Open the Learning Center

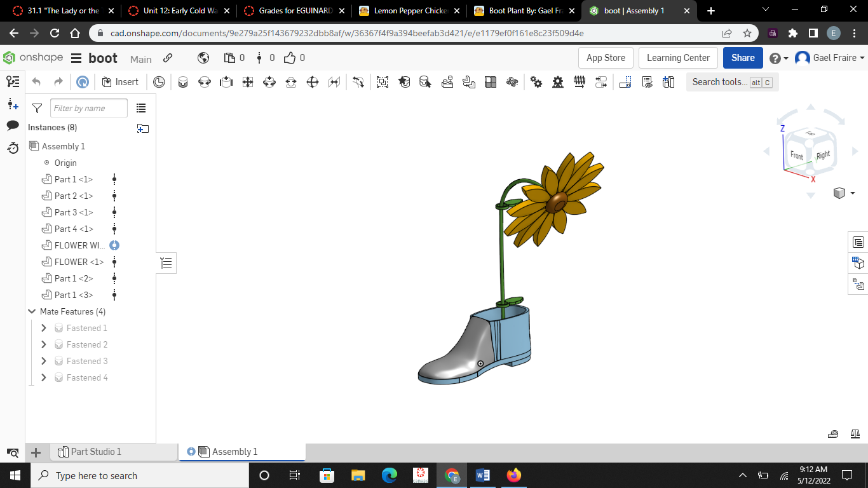pyautogui.click(x=678, y=58)
